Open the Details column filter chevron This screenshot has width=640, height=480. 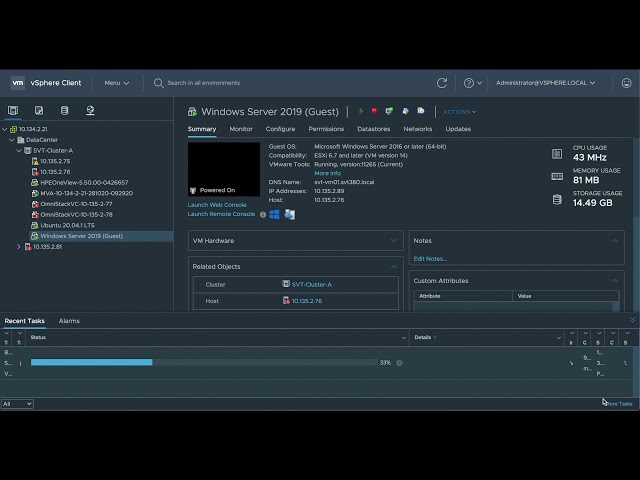tap(559, 338)
